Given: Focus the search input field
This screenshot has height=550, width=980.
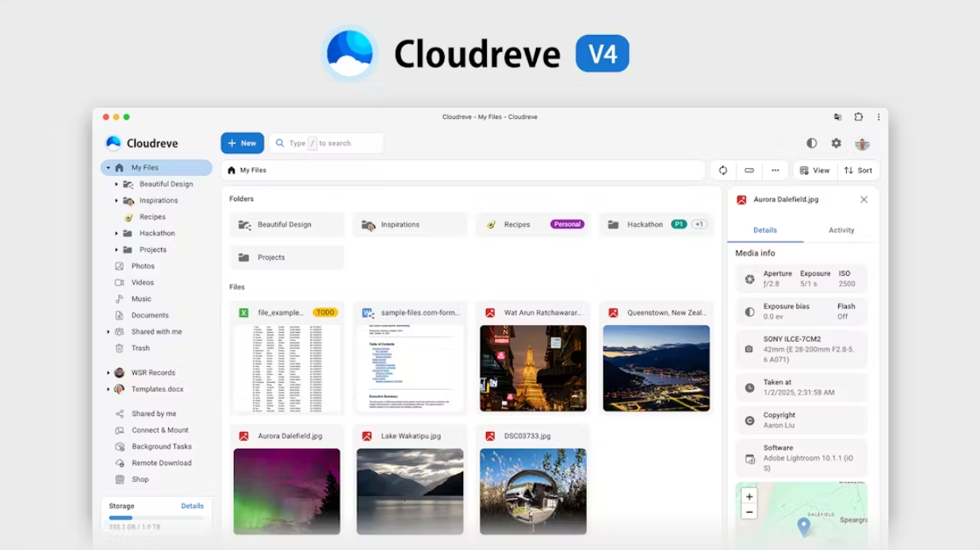Looking at the screenshot, I should pos(326,143).
